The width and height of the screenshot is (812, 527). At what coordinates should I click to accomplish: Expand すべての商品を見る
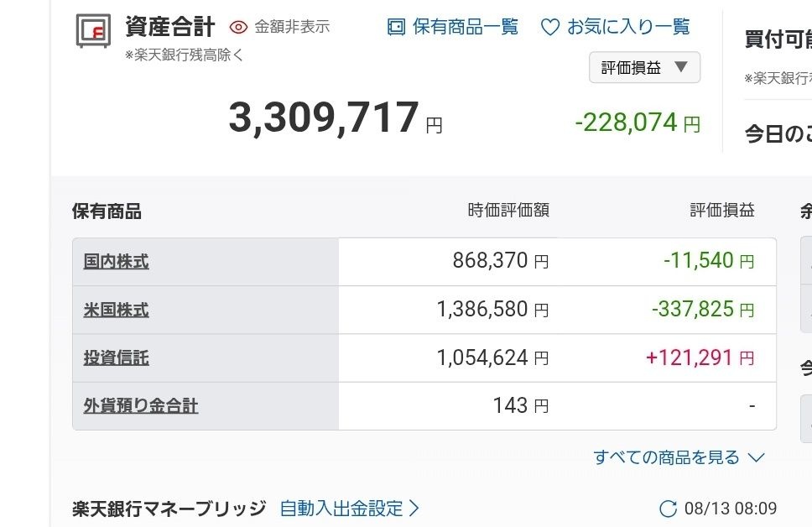(x=678, y=457)
